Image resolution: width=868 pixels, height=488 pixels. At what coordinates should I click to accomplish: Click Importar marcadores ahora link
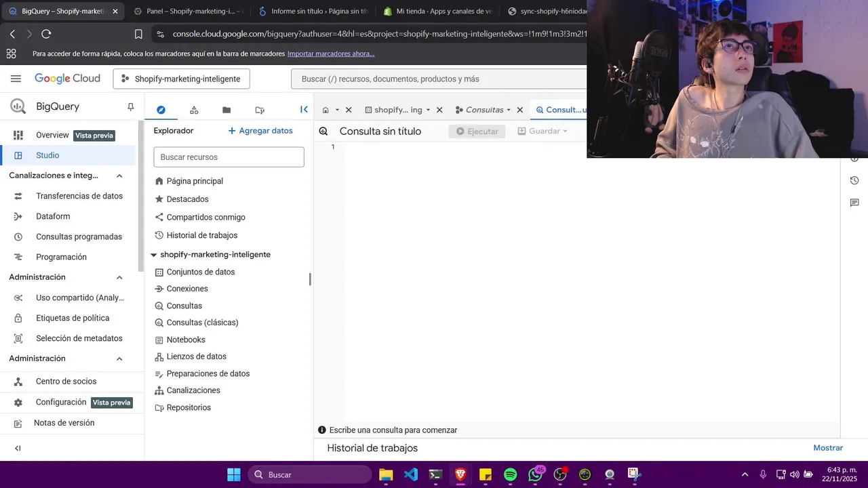click(x=331, y=54)
